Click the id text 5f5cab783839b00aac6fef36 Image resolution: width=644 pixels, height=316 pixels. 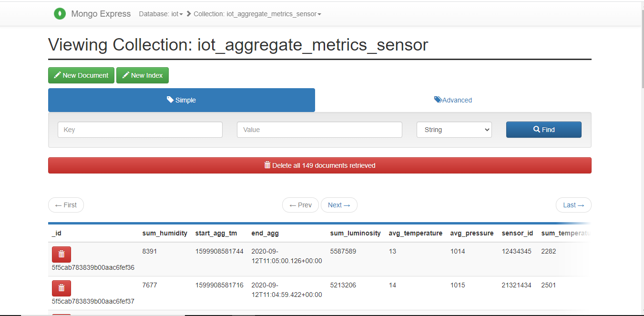tap(93, 268)
